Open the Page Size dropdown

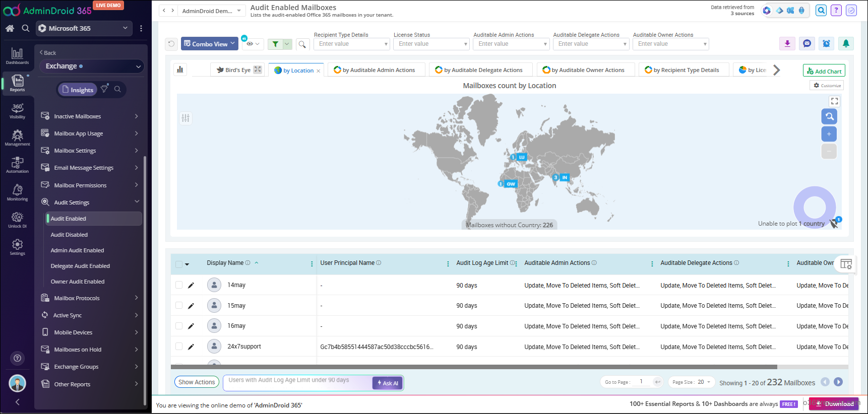(692, 382)
